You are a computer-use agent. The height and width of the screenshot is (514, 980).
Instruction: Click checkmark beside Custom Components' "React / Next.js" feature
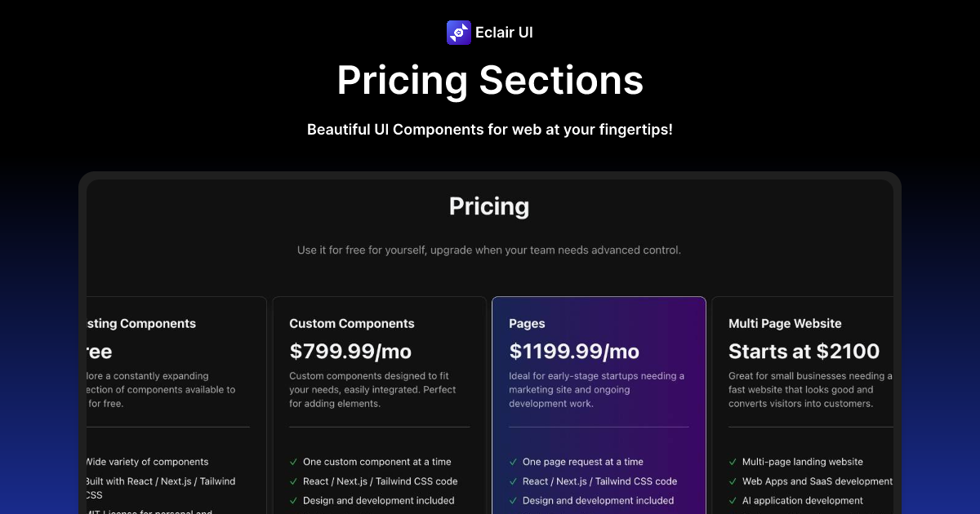(293, 481)
